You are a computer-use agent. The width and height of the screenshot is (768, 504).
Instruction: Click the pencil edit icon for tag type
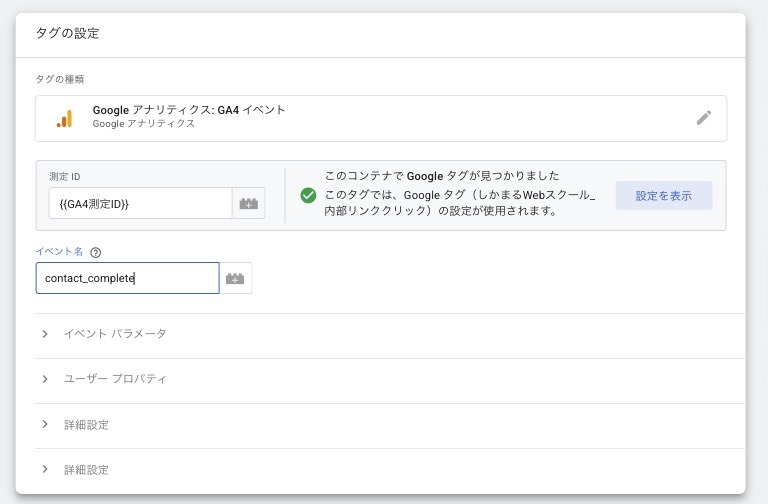[x=704, y=118]
